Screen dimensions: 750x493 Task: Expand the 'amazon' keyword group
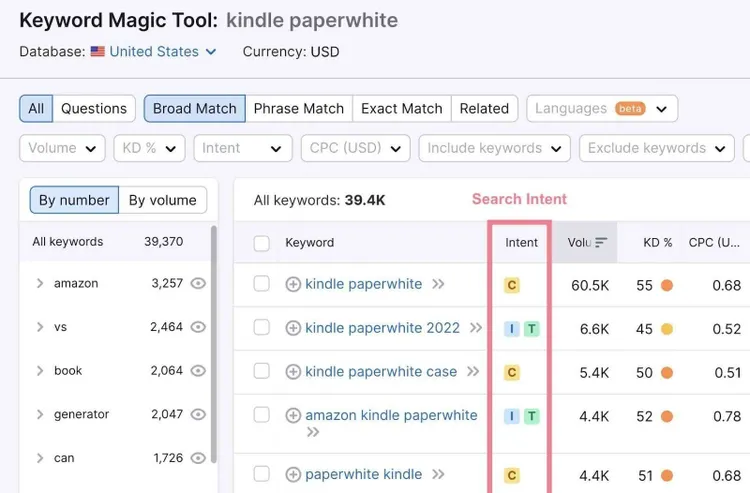(x=40, y=284)
